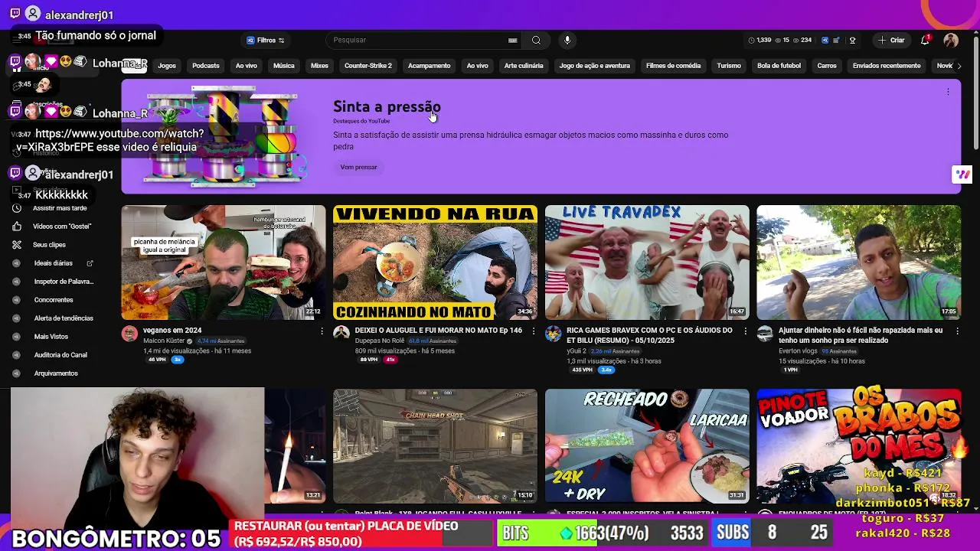Image resolution: width=980 pixels, height=551 pixels.
Task: Open the on-screen keyboard icon in search box
Action: click(512, 41)
